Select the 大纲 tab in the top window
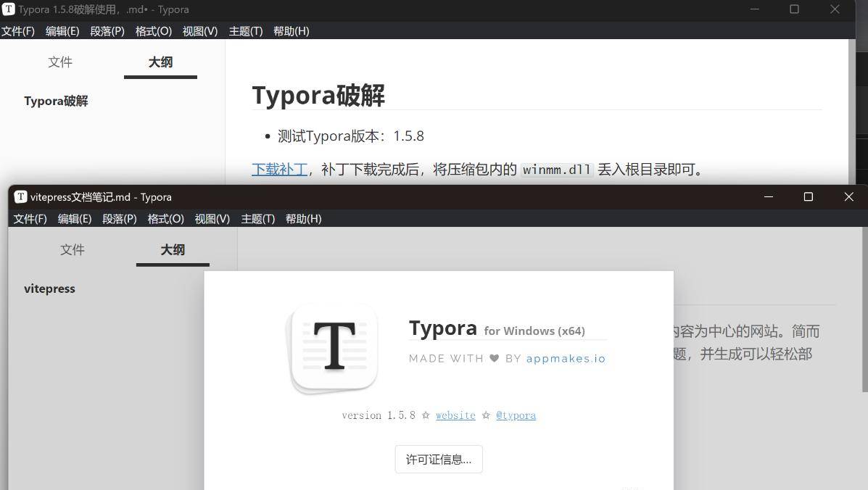The width and height of the screenshot is (868, 490). click(160, 62)
